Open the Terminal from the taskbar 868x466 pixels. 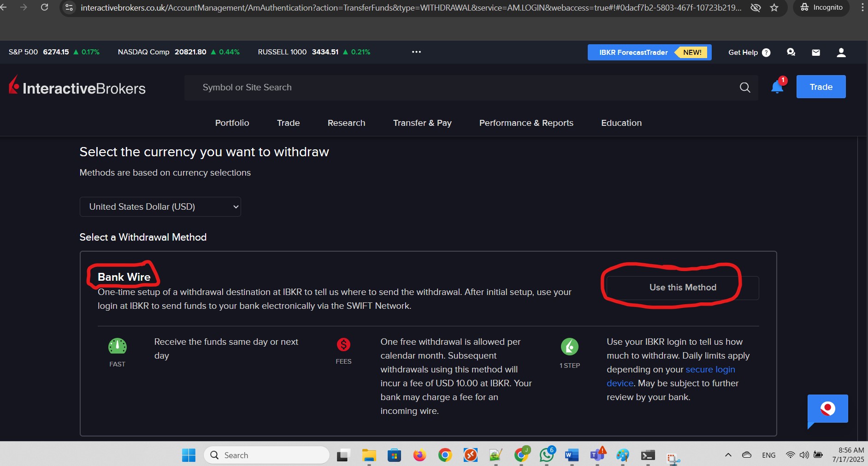click(x=648, y=455)
